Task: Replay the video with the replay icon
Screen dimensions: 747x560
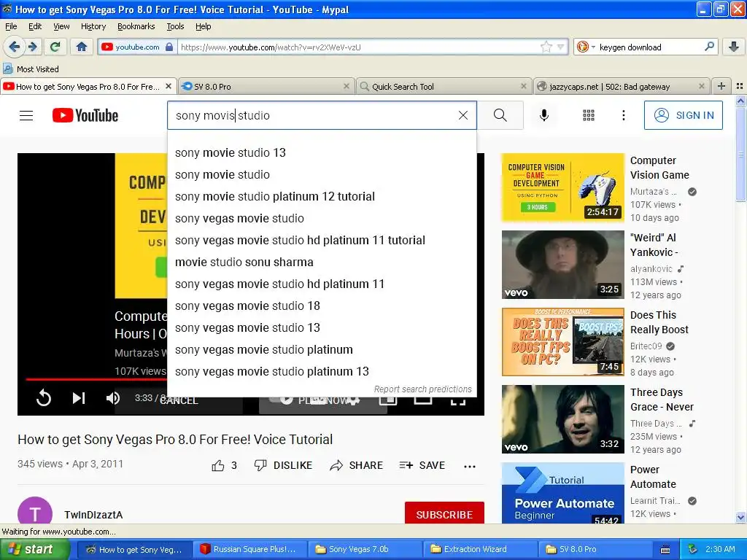Action: [x=44, y=398]
